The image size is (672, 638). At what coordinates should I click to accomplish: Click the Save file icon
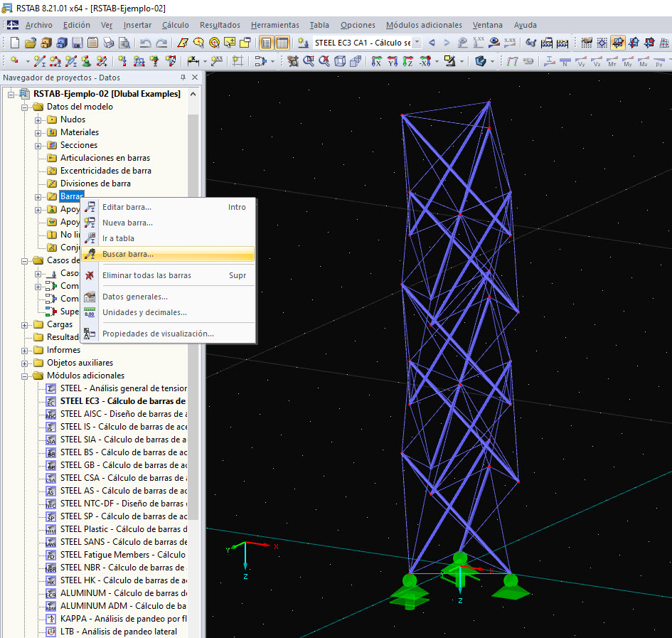click(76, 43)
